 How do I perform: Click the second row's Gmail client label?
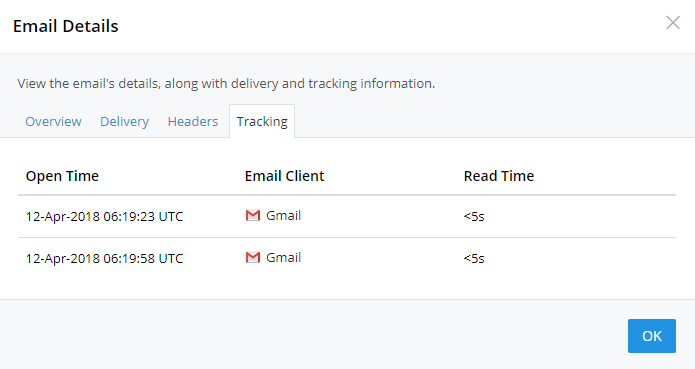(x=283, y=257)
